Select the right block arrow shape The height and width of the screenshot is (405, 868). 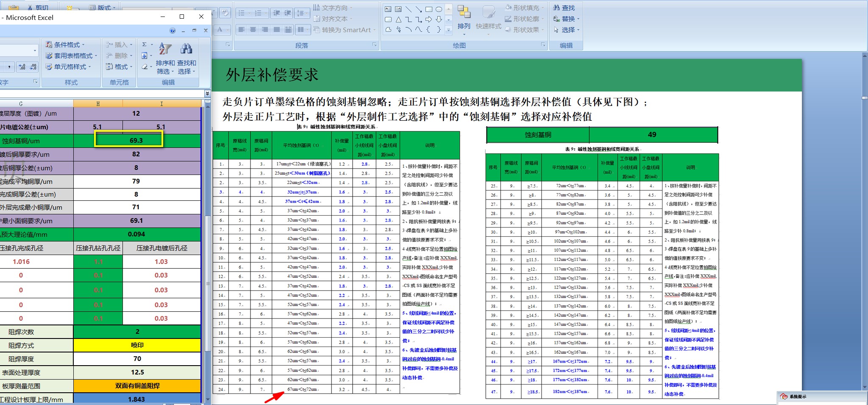point(429,19)
